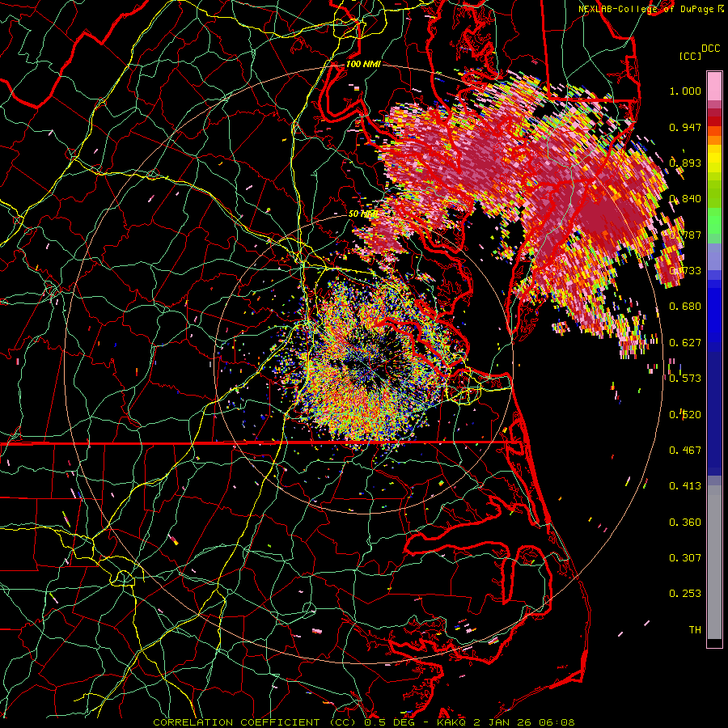Click the 0.467 scale value
Image resolution: width=728 pixels, height=728 pixels.
pyautogui.click(x=685, y=451)
